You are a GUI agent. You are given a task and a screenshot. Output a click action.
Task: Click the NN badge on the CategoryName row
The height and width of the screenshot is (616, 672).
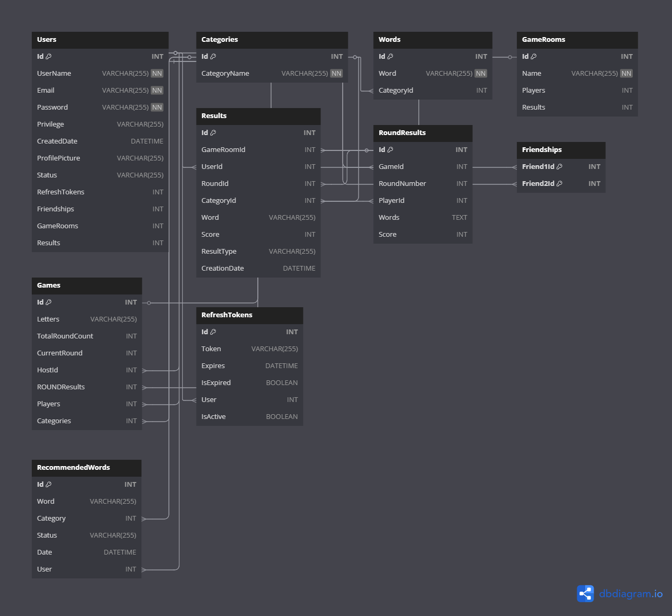pos(336,74)
